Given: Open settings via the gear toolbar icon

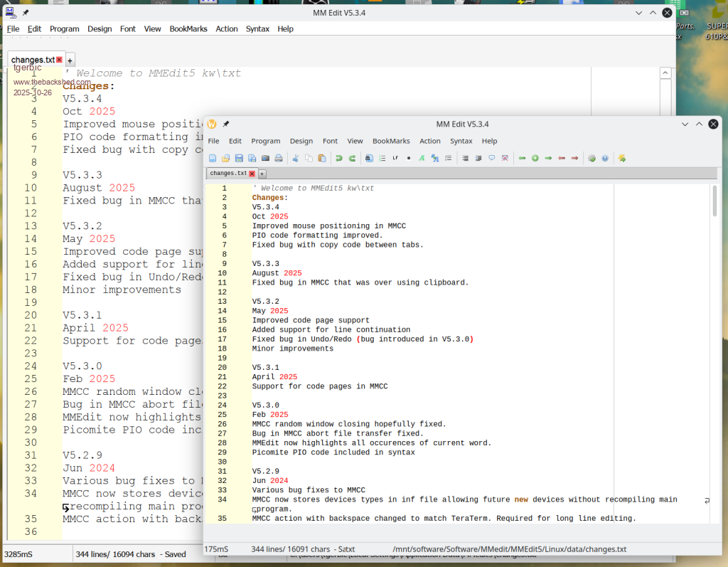Looking at the screenshot, I should point(591,158).
